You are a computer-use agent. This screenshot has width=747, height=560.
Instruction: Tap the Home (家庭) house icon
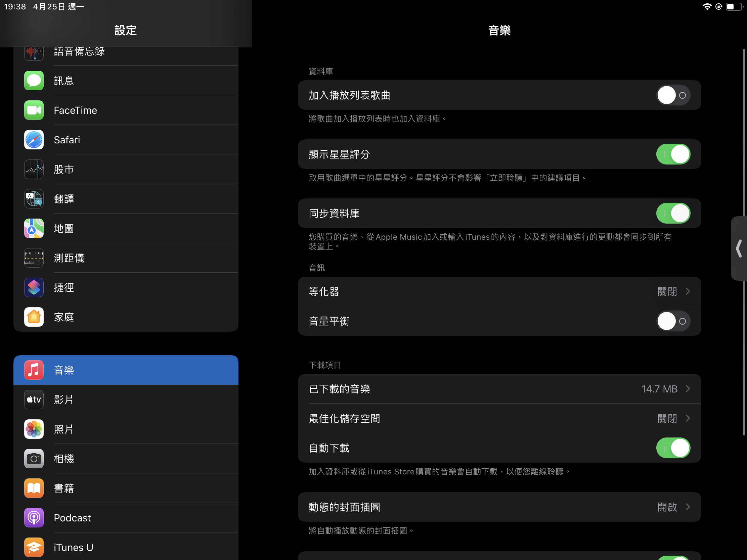[x=34, y=317]
